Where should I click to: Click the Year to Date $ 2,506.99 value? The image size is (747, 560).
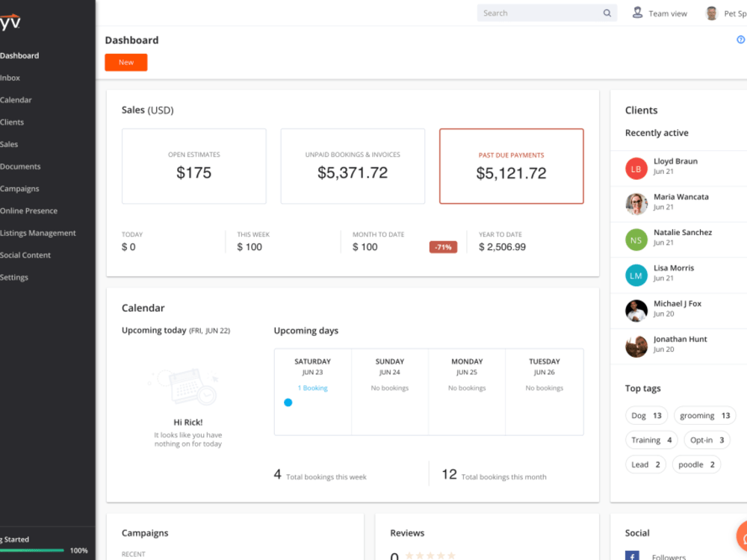point(502,247)
